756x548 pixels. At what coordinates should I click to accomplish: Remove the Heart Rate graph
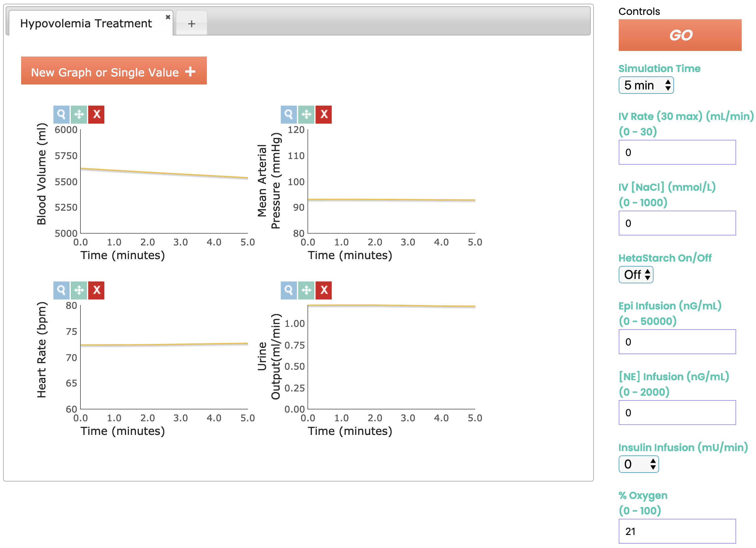coord(97,290)
